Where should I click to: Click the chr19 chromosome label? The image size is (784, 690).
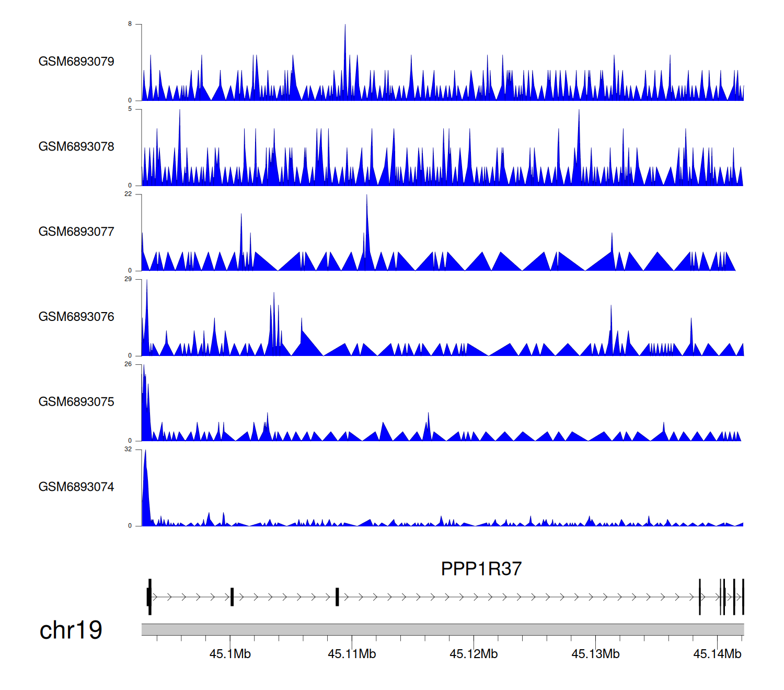71,630
